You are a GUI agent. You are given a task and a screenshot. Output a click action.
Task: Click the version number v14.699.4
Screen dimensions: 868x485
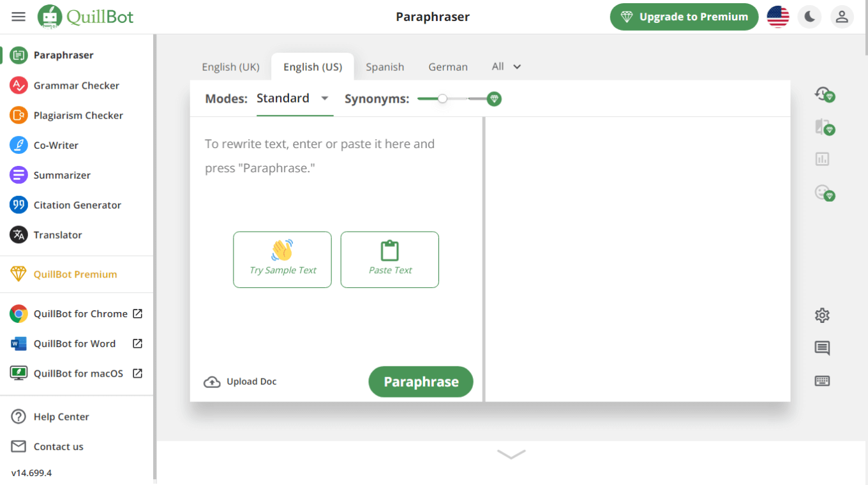tap(31, 473)
